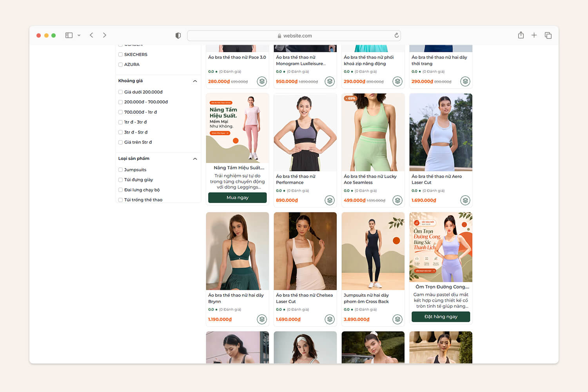Image resolution: width=588 pixels, height=392 pixels.
Task: Open the Aero Laser Cut product title
Action: click(437, 180)
